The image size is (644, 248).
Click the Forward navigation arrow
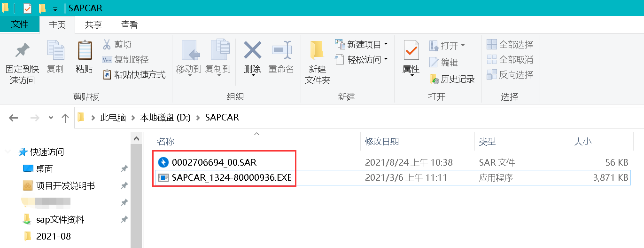pyautogui.click(x=35, y=118)
